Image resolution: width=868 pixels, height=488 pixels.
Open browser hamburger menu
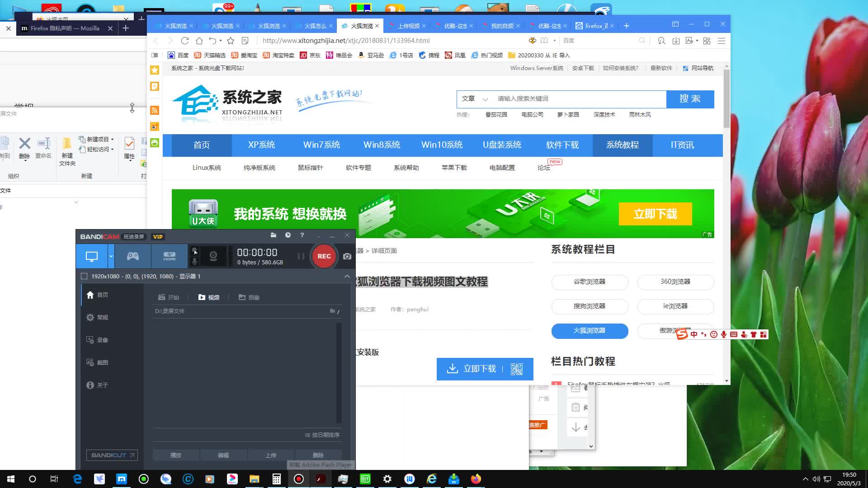(x=722, y=41)
